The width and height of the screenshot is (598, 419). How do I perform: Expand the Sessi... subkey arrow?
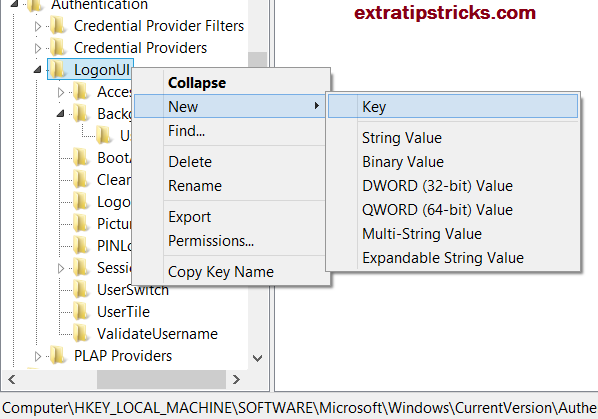pyautogui.click(x=61, y=268)
